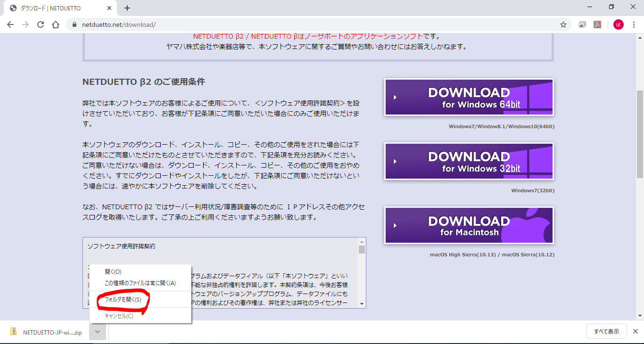
Task: Click the license box scrollbar down arrow
Action: click(x=362, y=304)
